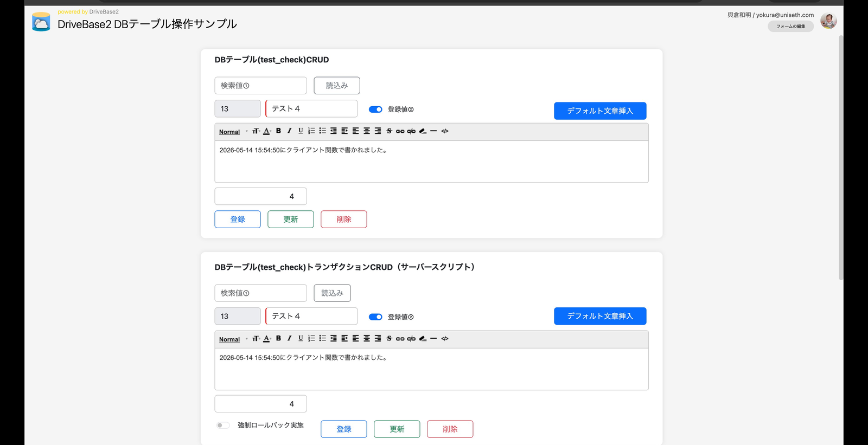
Task: Toggle Italic in the transaction CRUD editor toolbar
Action: tap(289, 338)
